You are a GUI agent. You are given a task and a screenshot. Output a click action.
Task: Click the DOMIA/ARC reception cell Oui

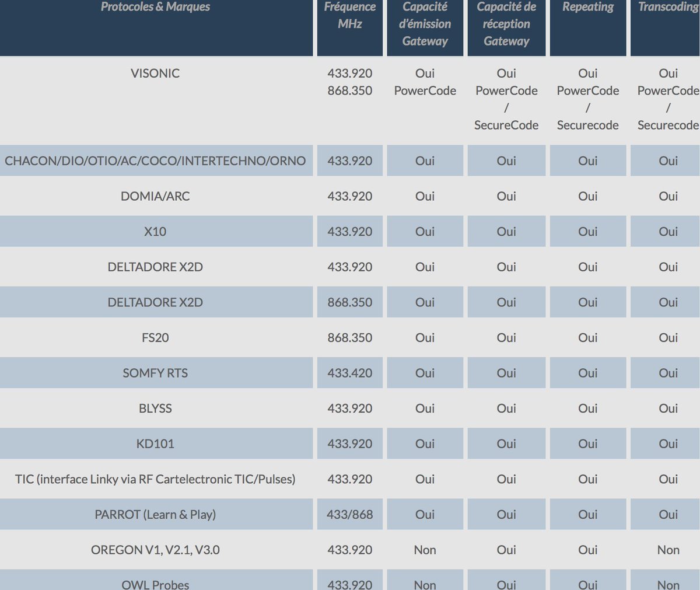click(506, 196)
